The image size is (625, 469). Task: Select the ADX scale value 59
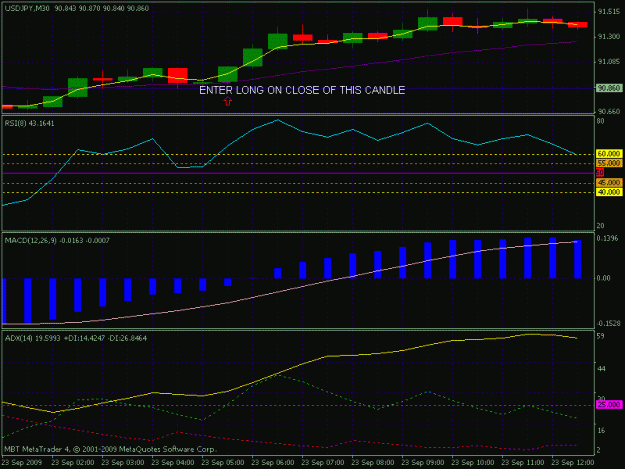(600, 336)
